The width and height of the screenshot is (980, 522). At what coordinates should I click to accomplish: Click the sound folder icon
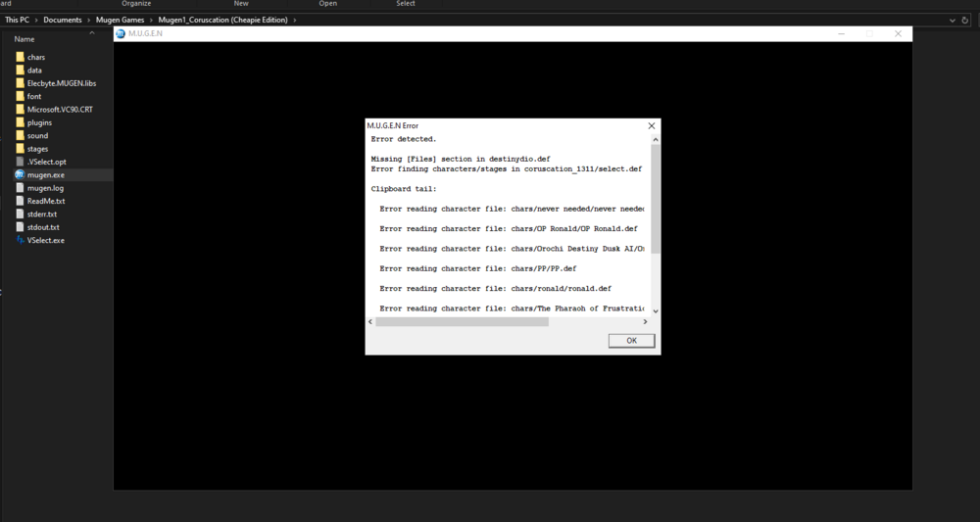(20, 135)
